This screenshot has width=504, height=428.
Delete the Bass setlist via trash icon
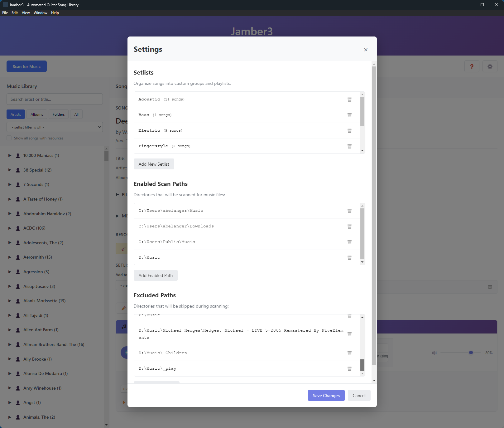point(349,115)
